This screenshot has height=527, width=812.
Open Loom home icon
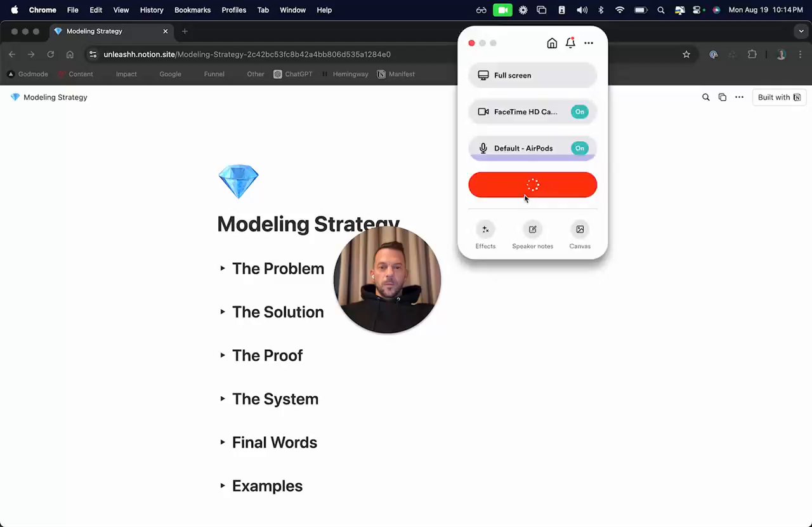coord(552,43)
